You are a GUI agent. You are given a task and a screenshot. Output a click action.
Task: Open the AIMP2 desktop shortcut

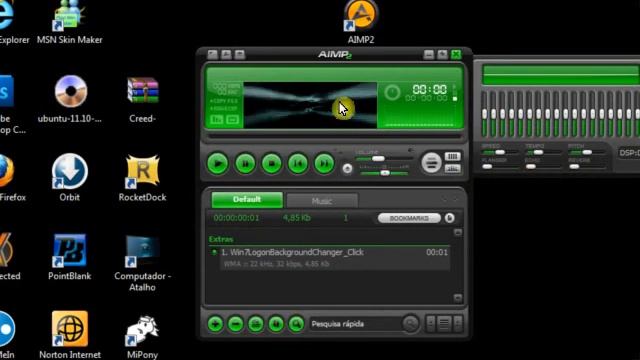coord(361,21)
